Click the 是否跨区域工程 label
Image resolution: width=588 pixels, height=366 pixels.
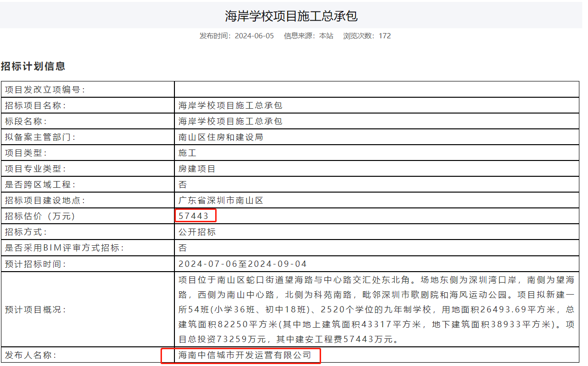click(40, 184)
